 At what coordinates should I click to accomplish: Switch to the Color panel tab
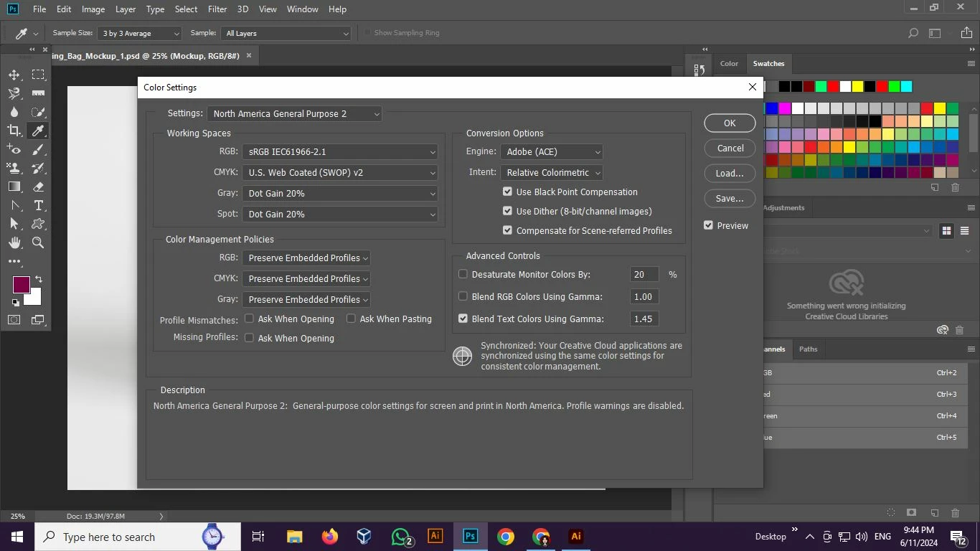[730, 64]
